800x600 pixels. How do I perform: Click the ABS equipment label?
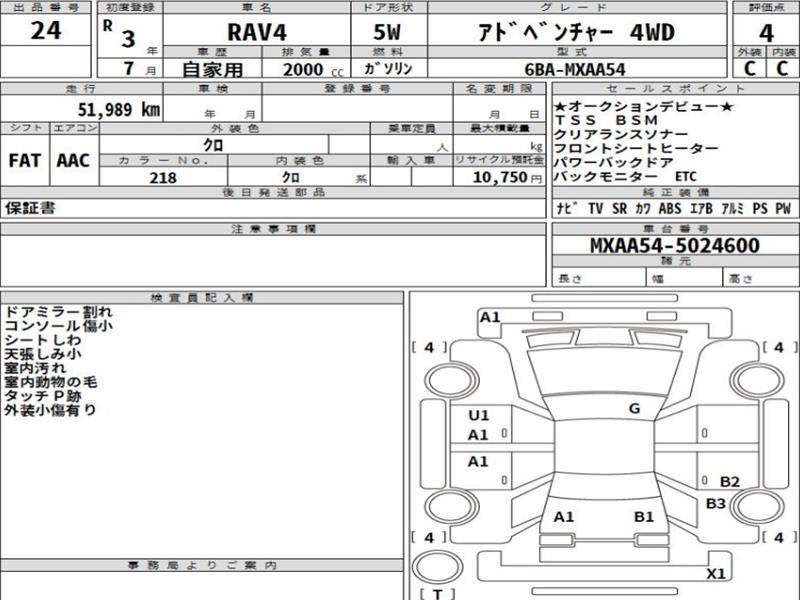tap(670, 209)
